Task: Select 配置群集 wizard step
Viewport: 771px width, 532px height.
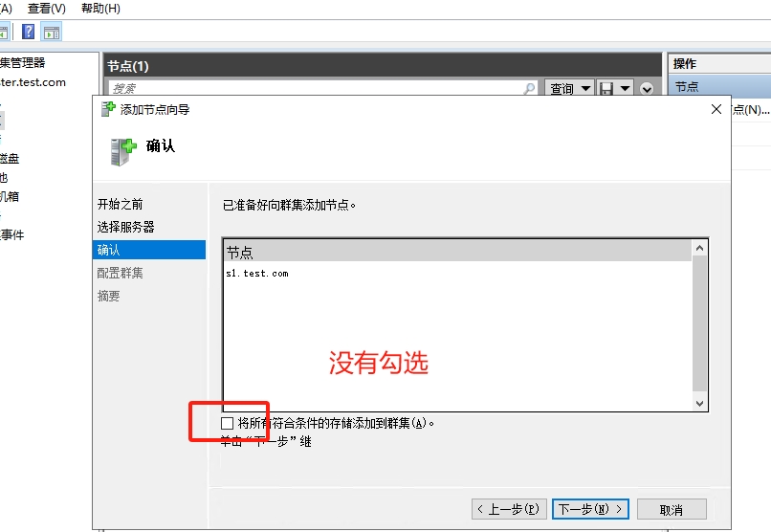Action: 120,273
